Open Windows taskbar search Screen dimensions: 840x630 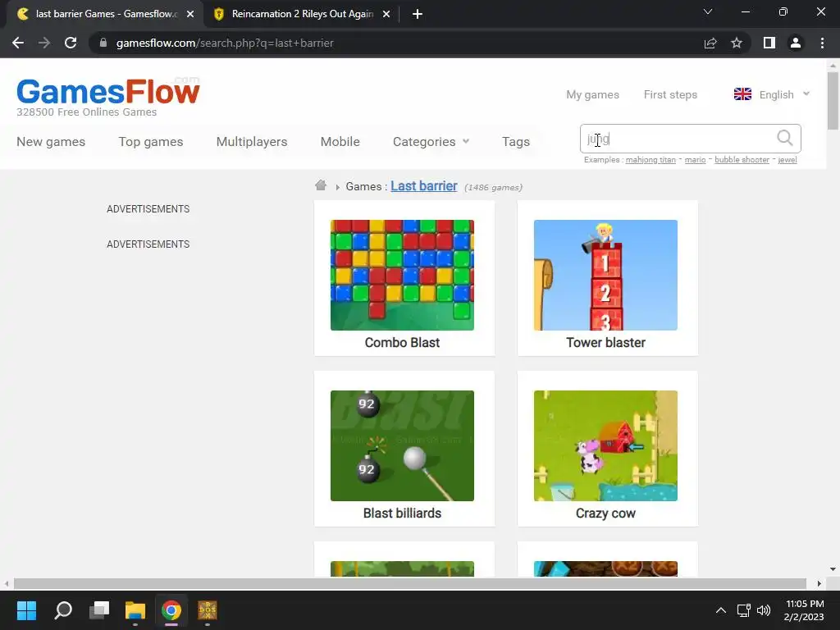point(63,610)
